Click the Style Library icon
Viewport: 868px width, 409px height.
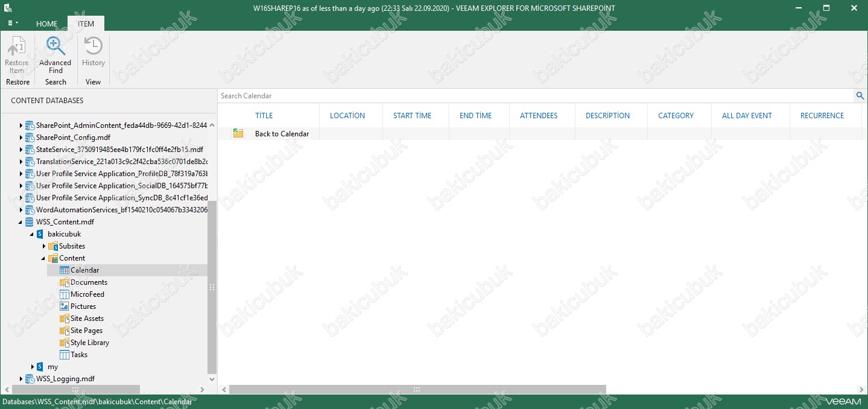pyautogui.click(x=65, y=343)
